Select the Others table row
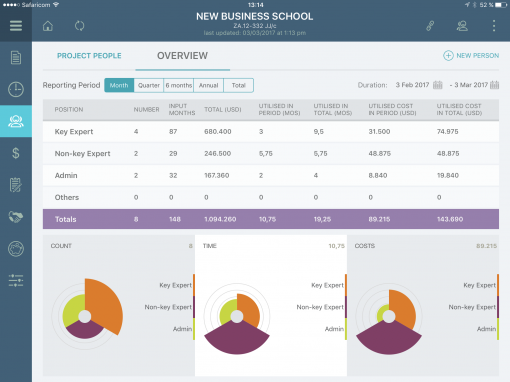Screen dimensions: 510x382 [x=271, y=197]
